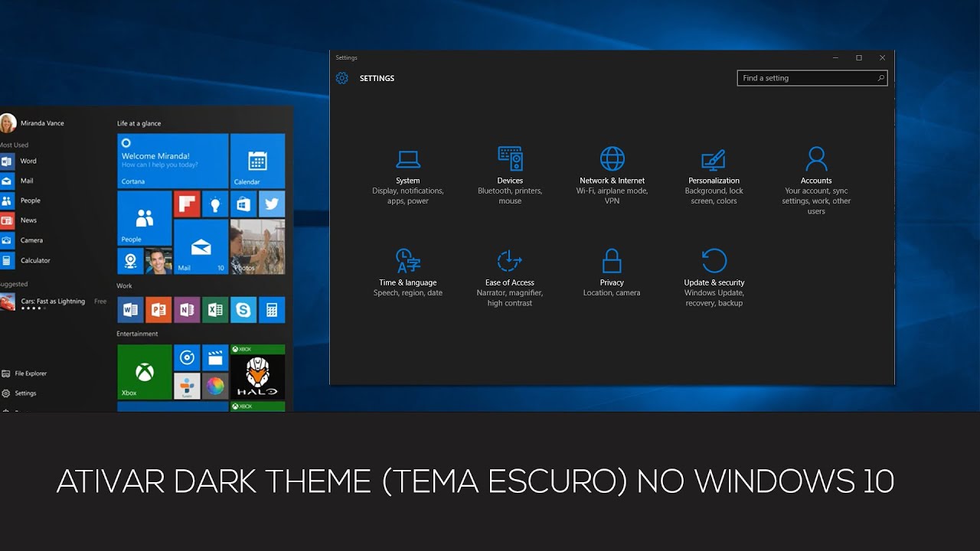Open the large People tile

[x=144, y=218]
